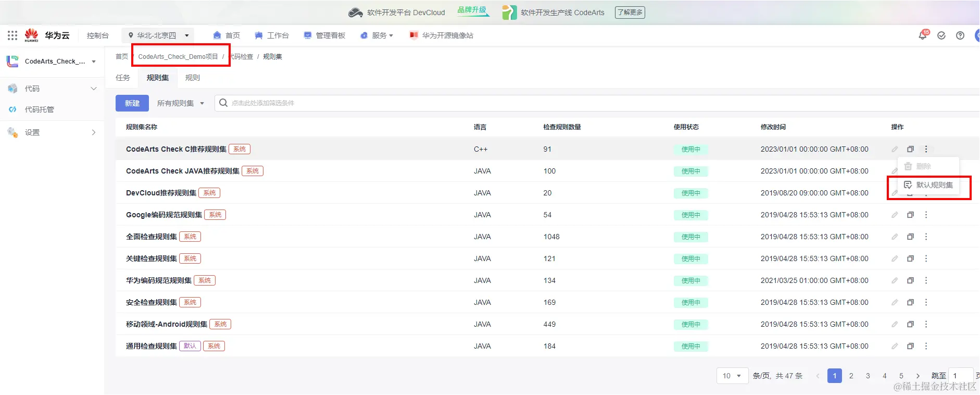This screenshot has height=395, width=980.
Task: Open the CodeArts_Check_Demo项目 breadcrumb link
Action: 178,56
